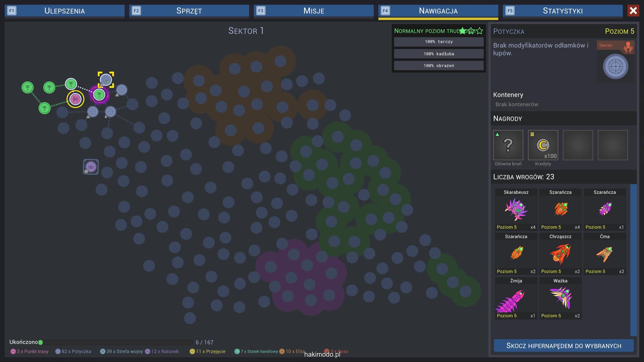Click the large crosshair skirmish icon
The image size is (644, 362).
pyautogui.click(x=615, y=67)
